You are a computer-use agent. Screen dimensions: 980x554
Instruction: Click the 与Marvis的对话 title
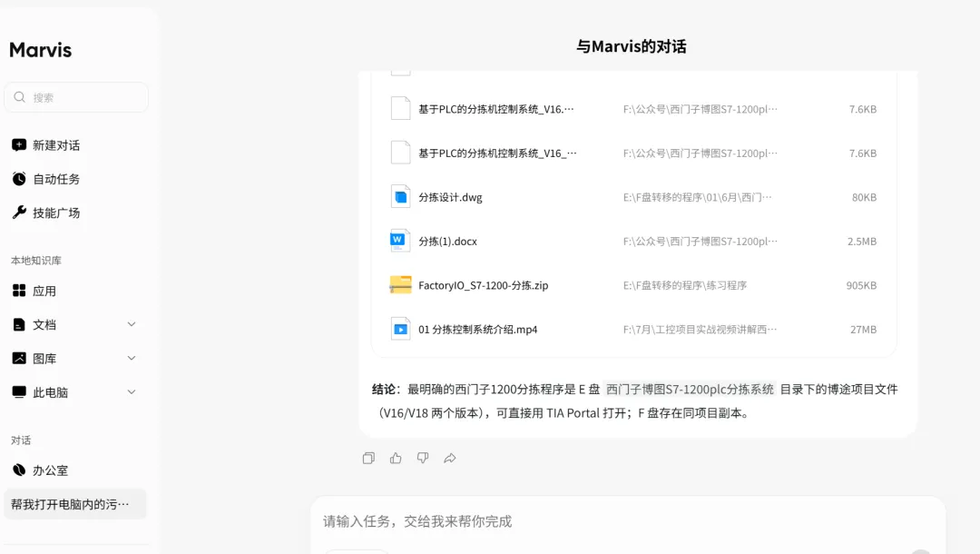pos(632,46)
